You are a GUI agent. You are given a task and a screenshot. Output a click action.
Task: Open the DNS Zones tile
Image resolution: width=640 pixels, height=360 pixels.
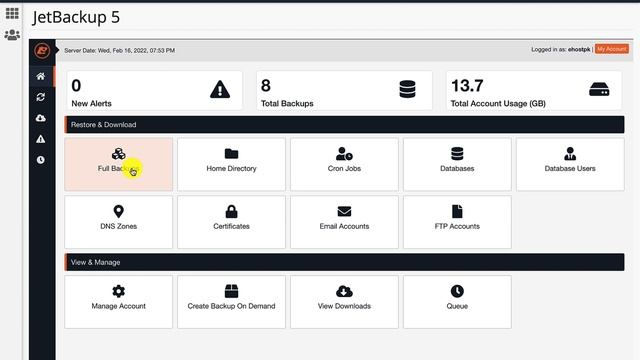tap(118, 222)
